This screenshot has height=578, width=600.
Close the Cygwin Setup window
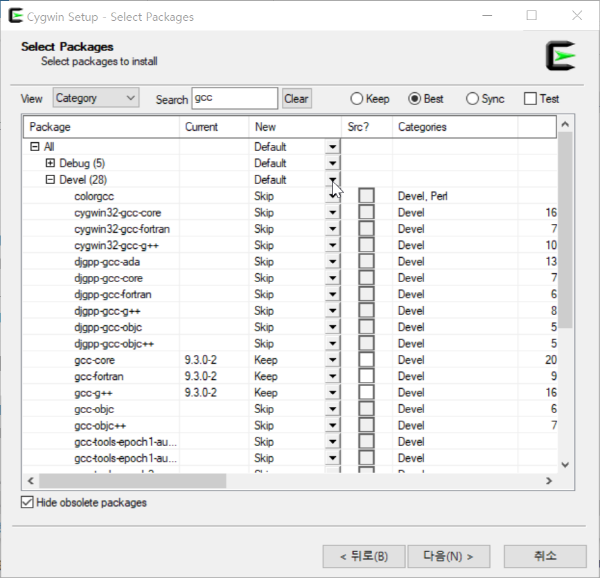pos(577,16)
